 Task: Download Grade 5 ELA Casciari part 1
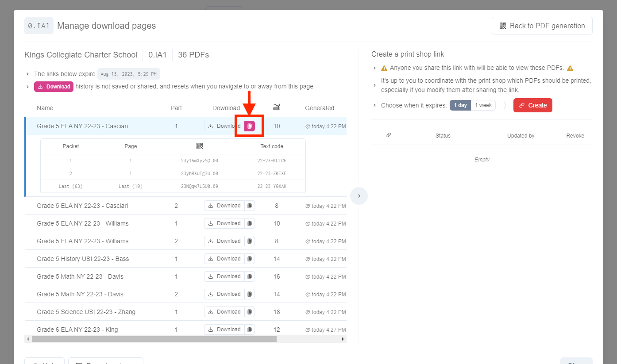tap(224, 126)
